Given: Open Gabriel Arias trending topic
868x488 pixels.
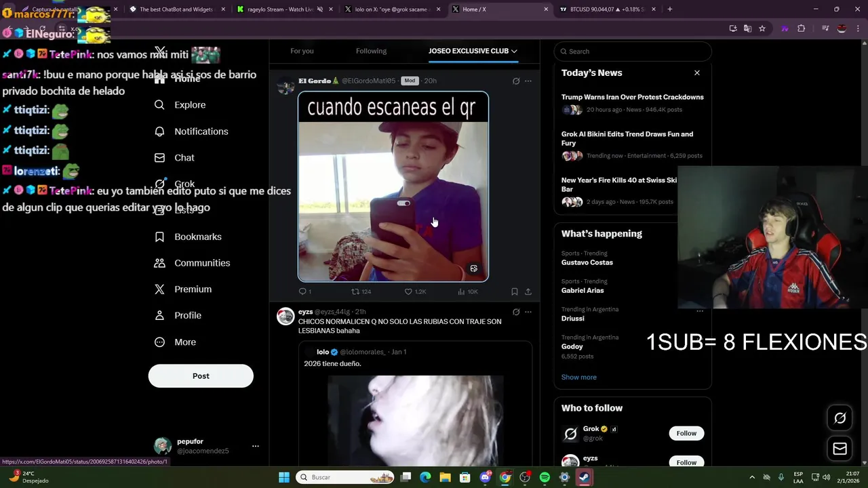Looking at the screenshot, I should [583, 290].
